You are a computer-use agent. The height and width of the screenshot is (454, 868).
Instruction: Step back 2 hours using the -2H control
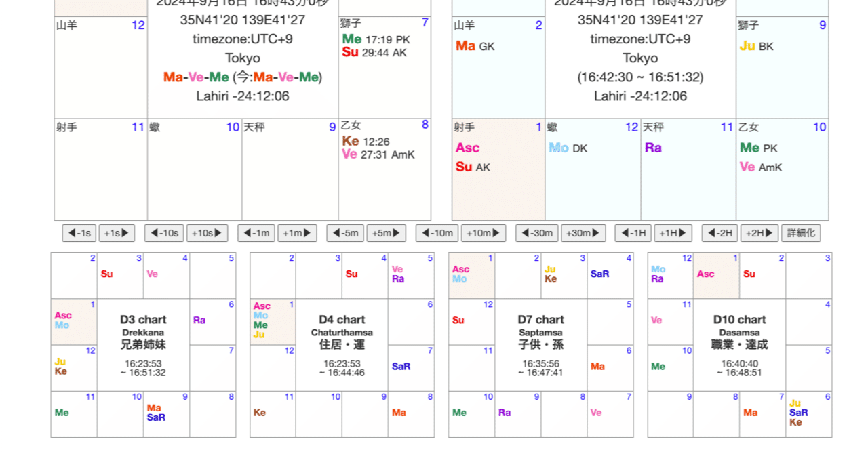coord(718,232)
